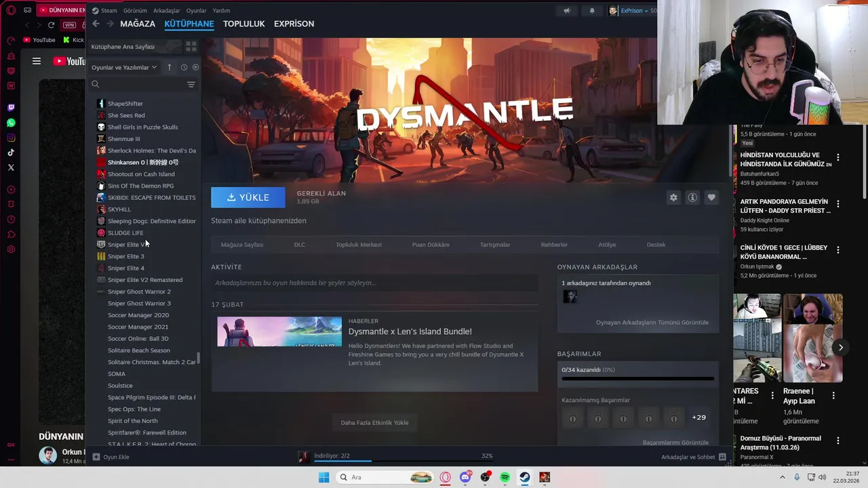Click the friend avatar under Oynayan Arkadaşlar
Image resolution: width=868 pixels, height=488 pixels.
570,296
